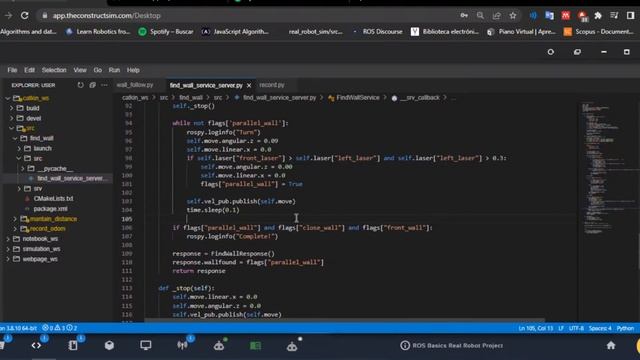Screen dimensions: 640x360
Task: Open the graphical tools antenna icon
Action: pos(182,345)
